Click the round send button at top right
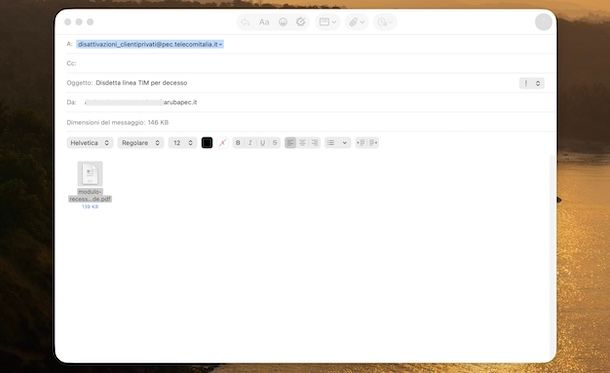This screenshot has height=373, width=610. pos(543,22)
